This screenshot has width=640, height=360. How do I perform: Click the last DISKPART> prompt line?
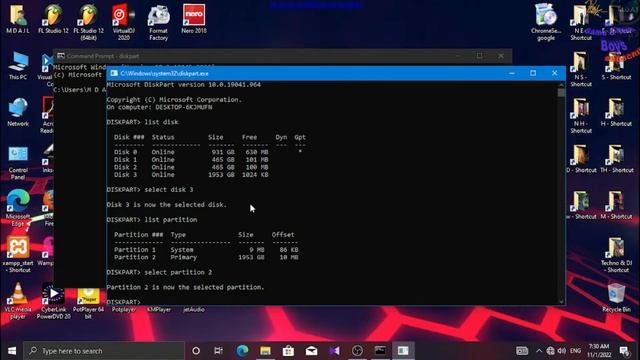[x=123, y=302]
